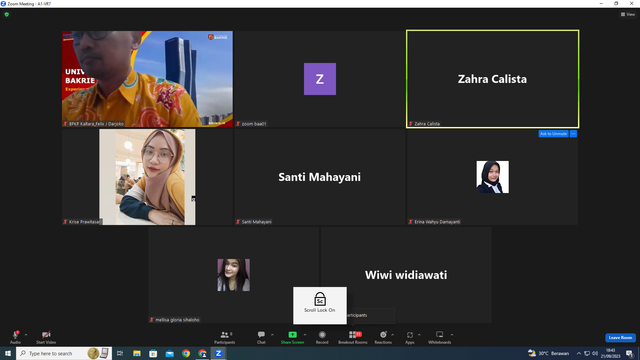This screenshot has height=360, width=640.
Task: Open more options button on Erina's tile
Action: pyautogui.click(x=573, y=134)
